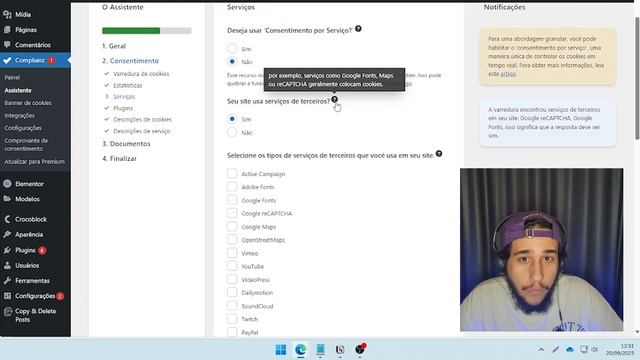Check the OpenStreetMaps checkbox

(x=232, y=240)
